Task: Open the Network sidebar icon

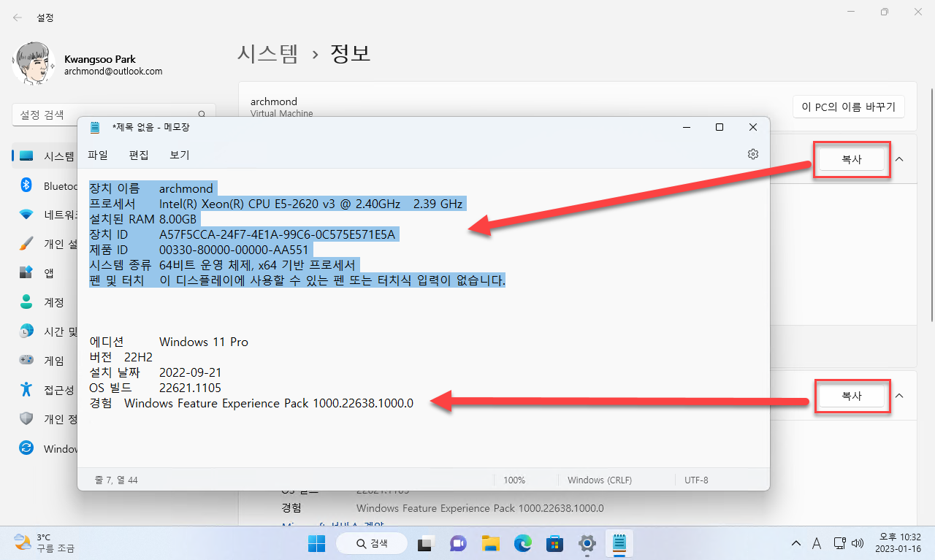Action: click(26, 214)
